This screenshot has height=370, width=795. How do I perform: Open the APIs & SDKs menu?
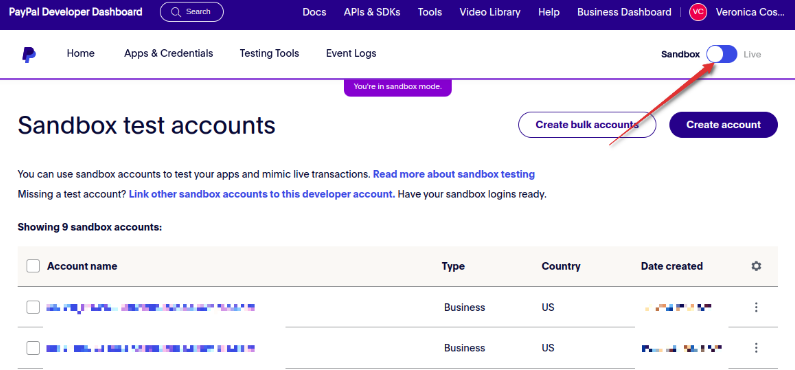point(372,12)
